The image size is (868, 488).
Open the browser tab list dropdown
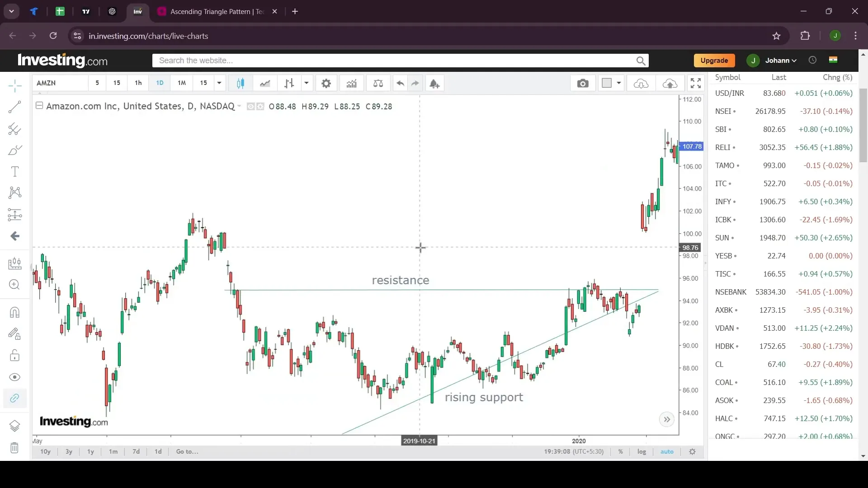(12, 11)
